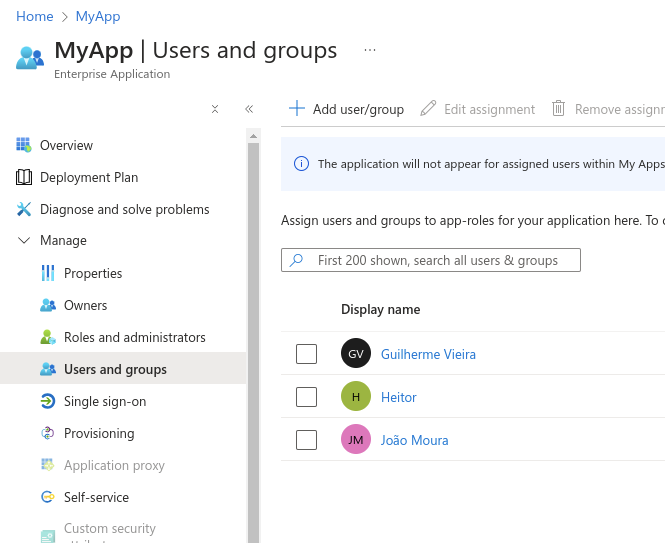
Task: Open the ellipsis more options in header
Action: click(370, 50)
